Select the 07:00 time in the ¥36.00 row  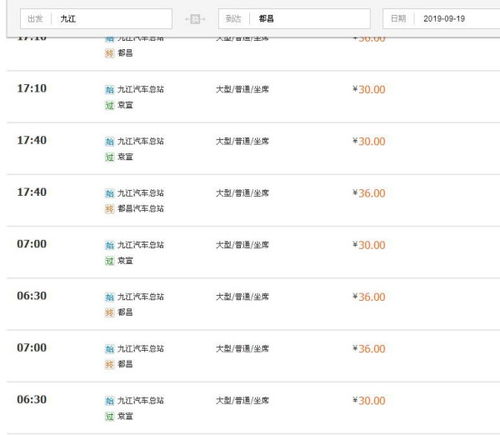click(x=32, y=348)
